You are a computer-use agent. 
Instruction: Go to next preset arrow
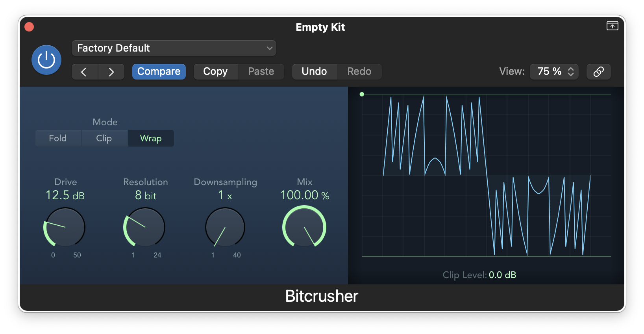pos(111,72)
